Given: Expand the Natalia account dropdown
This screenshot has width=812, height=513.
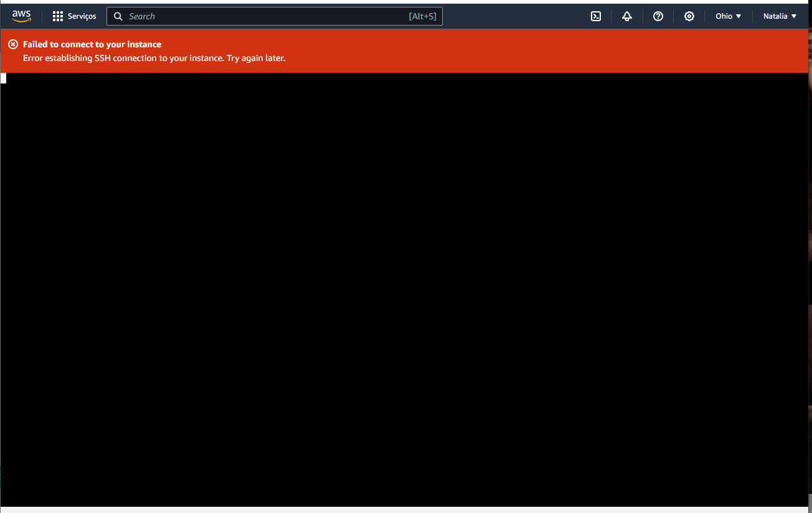Looking at the screenshot, I should (x=780, y=16).
